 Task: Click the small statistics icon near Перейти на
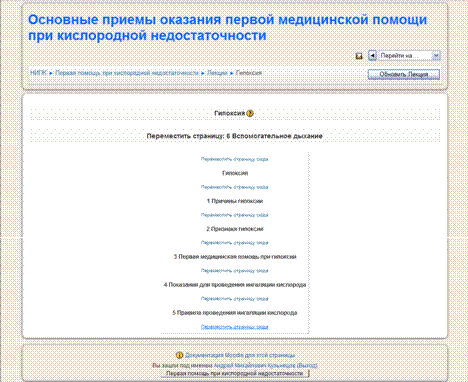(x=359, y=56)
